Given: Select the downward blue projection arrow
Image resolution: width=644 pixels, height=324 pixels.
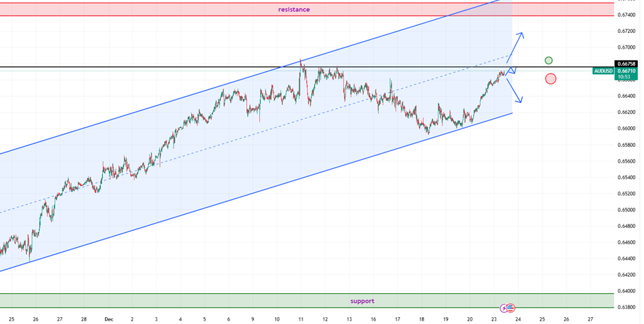Looking at the screenshot, I should coord(515,90).
